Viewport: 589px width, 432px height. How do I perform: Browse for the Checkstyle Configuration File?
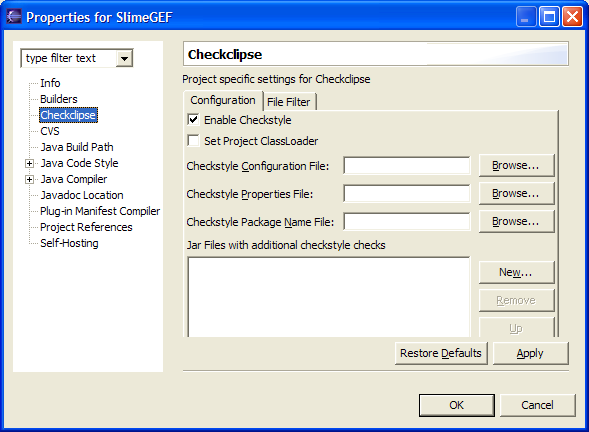[x=516, y=165]
